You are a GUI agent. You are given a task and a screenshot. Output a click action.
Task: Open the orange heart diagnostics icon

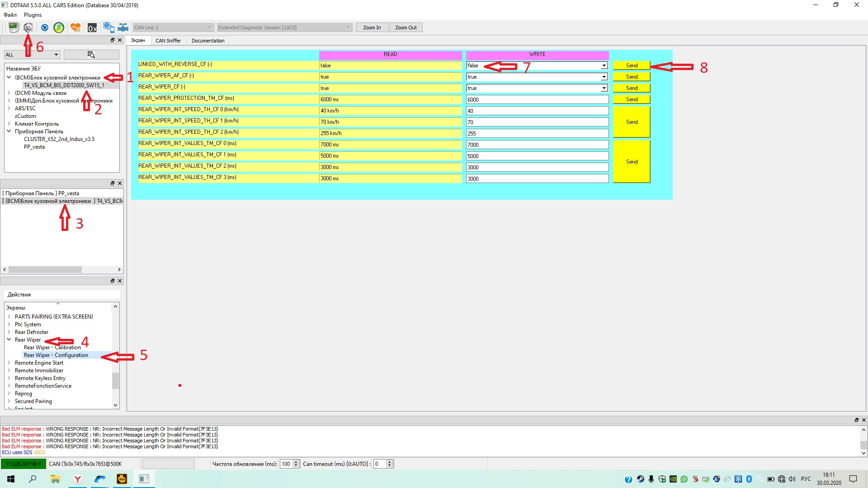click(75, 28)
